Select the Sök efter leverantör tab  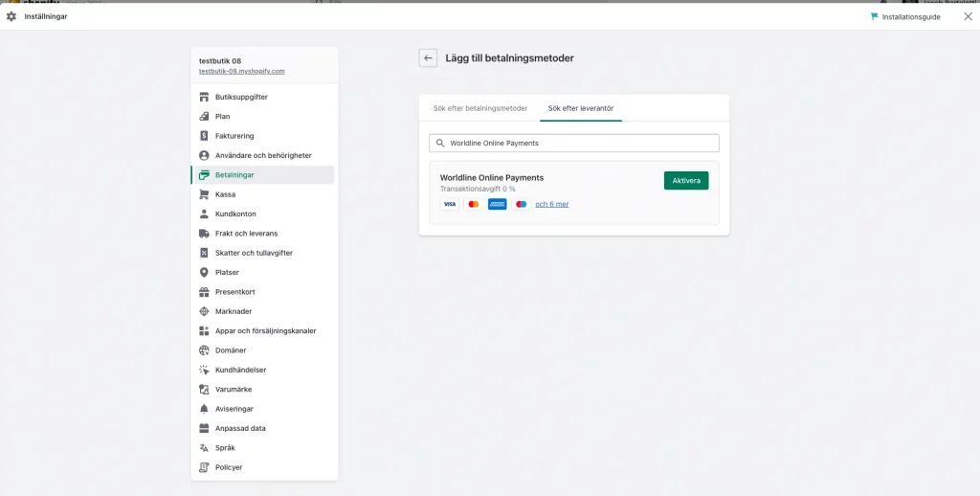pos(581,108)
